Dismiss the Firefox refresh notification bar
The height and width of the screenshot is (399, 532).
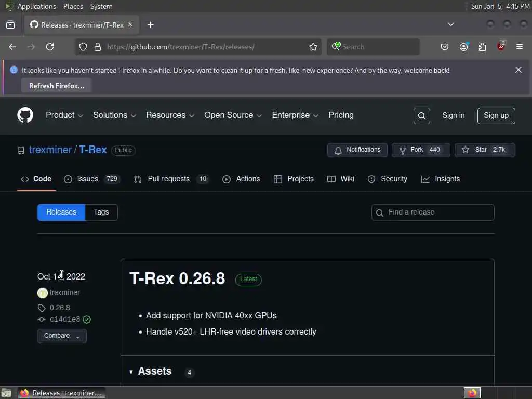pos(518,70)
